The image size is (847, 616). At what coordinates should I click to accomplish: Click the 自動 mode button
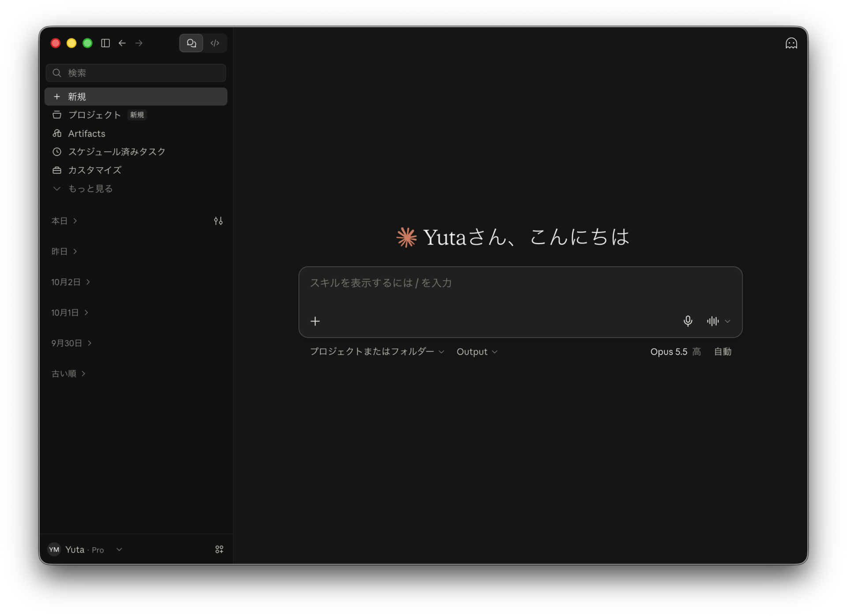pyautogui.click(x=723, y=352)
